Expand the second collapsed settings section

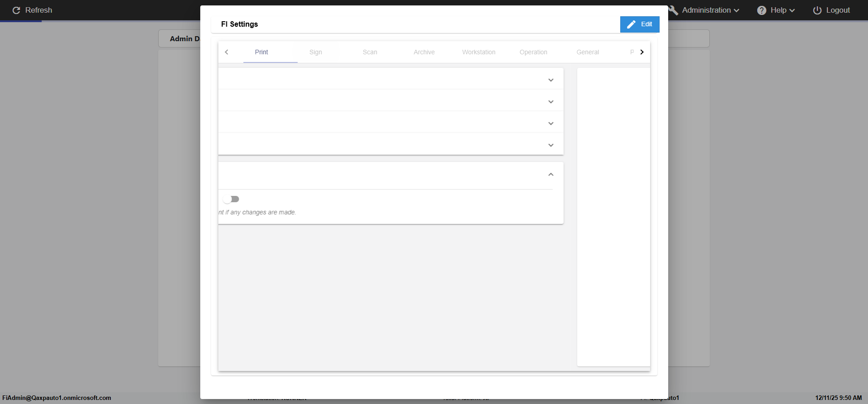click(551, 102)
